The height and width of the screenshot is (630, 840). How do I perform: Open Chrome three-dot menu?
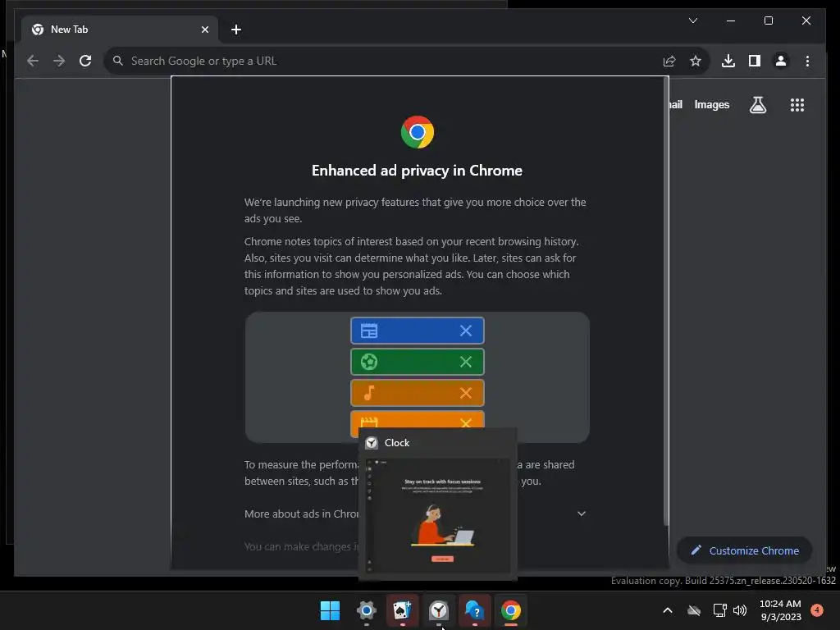tap(807, 61)
